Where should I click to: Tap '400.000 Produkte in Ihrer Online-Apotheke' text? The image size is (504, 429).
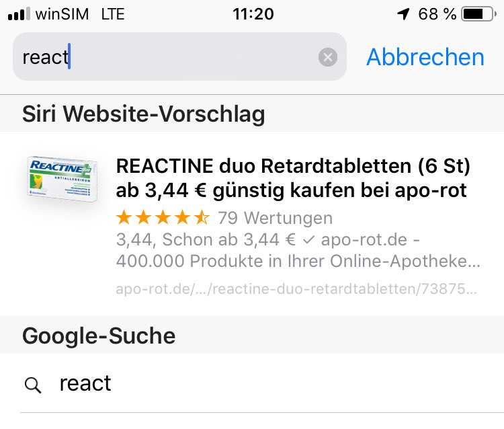click(298, 261)
